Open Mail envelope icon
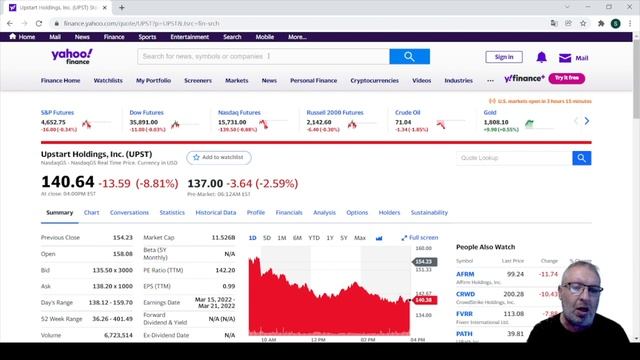Screen dimensions: 640x360 565,58
